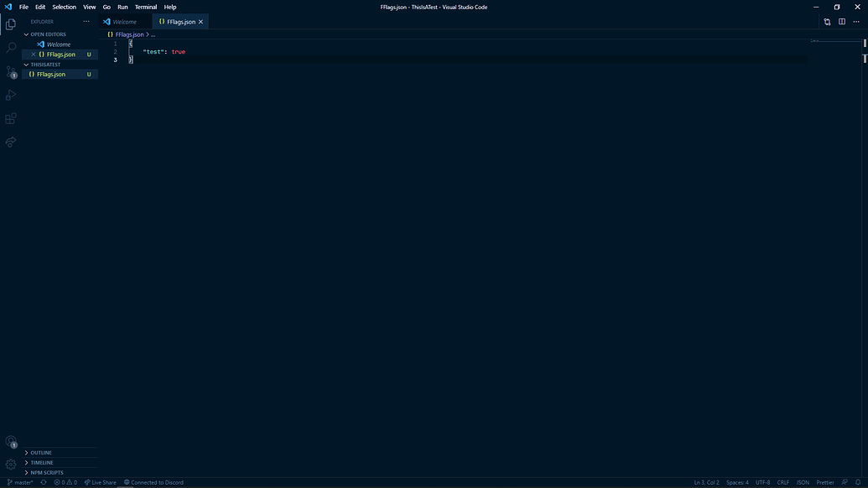Close FFlags.json in Open Editors list
868x488 pixels.
coord(34,55)
